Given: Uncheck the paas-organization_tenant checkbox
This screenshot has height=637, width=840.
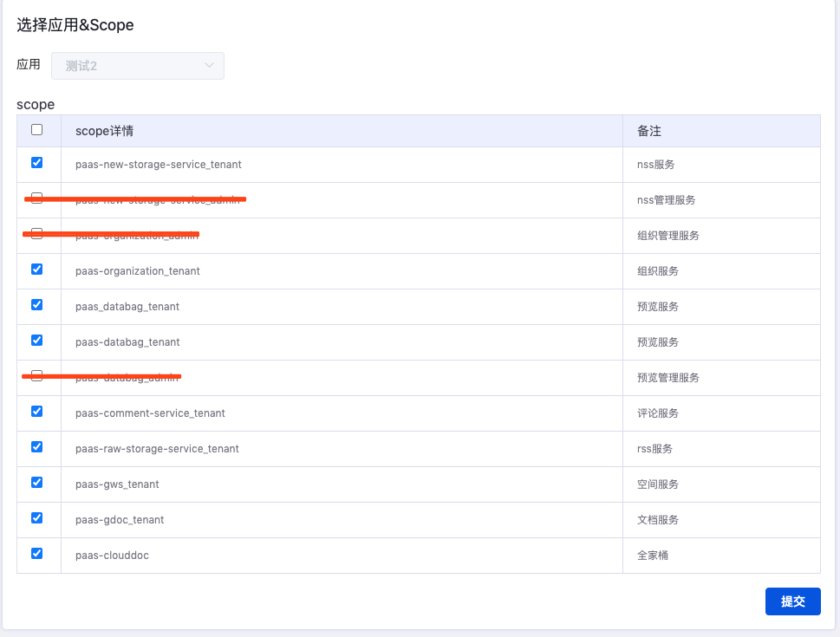Looking at the screenshot, I should click(x=37, y=269).
